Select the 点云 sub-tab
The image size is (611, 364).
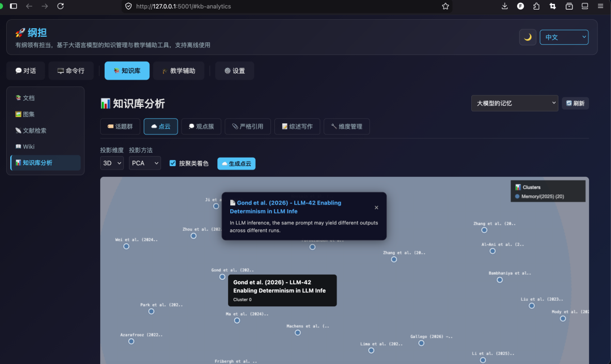click(161, 127)
